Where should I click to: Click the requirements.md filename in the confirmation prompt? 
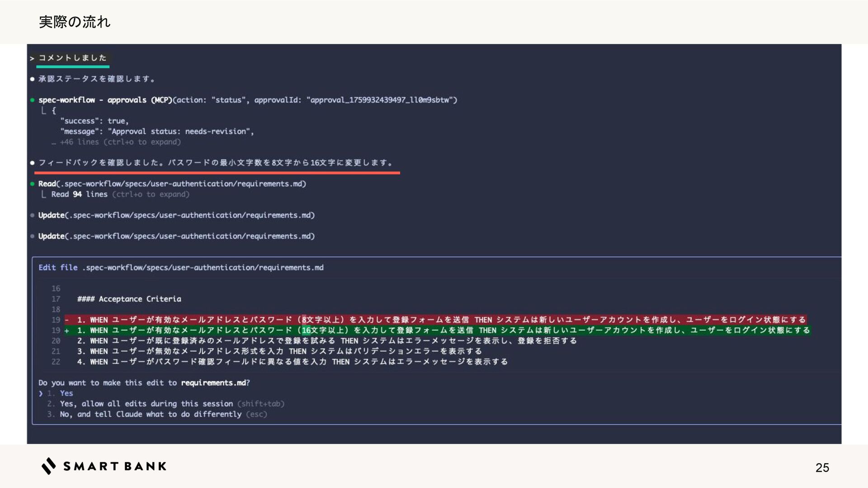(213, 383)
